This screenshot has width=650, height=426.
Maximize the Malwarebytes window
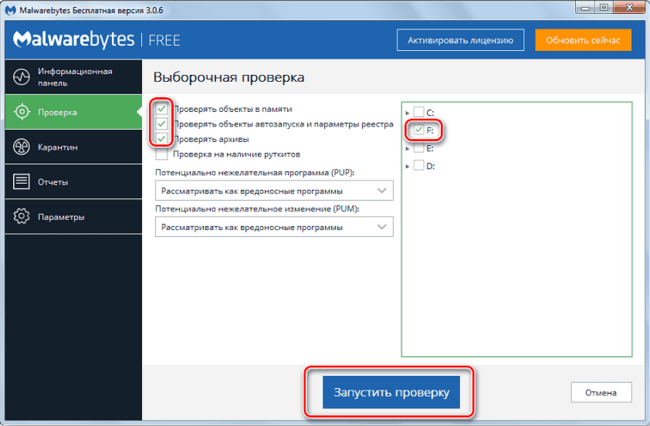(604, 7)
